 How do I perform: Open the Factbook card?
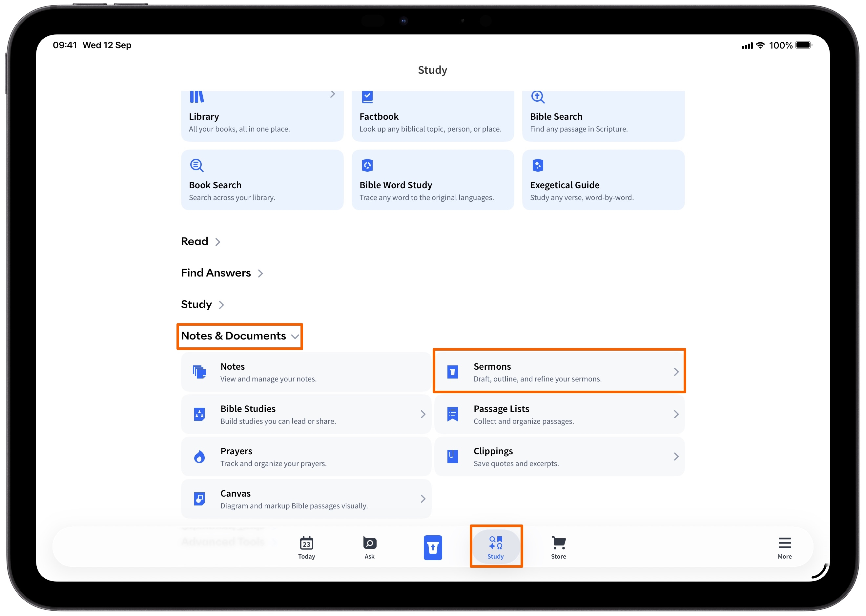tap(433, 116)
